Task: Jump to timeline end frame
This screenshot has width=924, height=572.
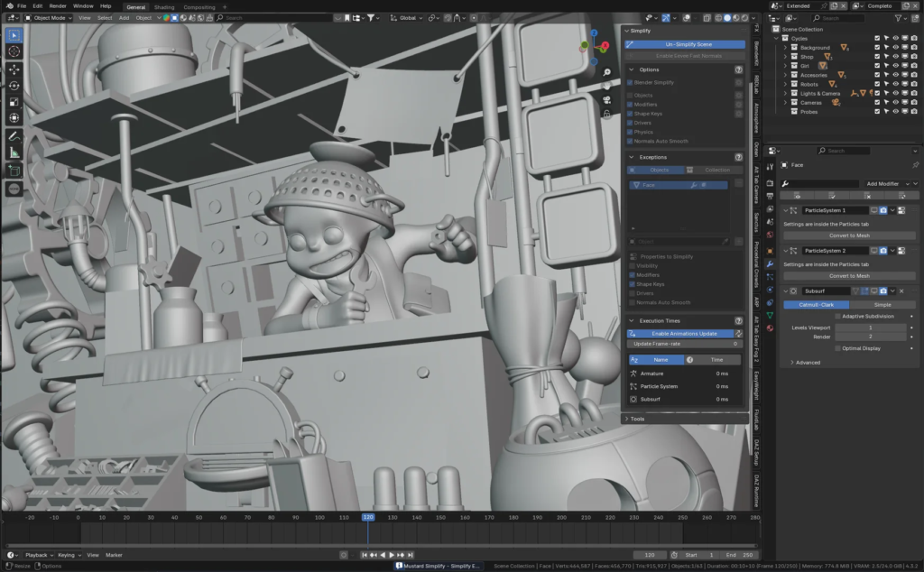Action: (x=411, y=555)
